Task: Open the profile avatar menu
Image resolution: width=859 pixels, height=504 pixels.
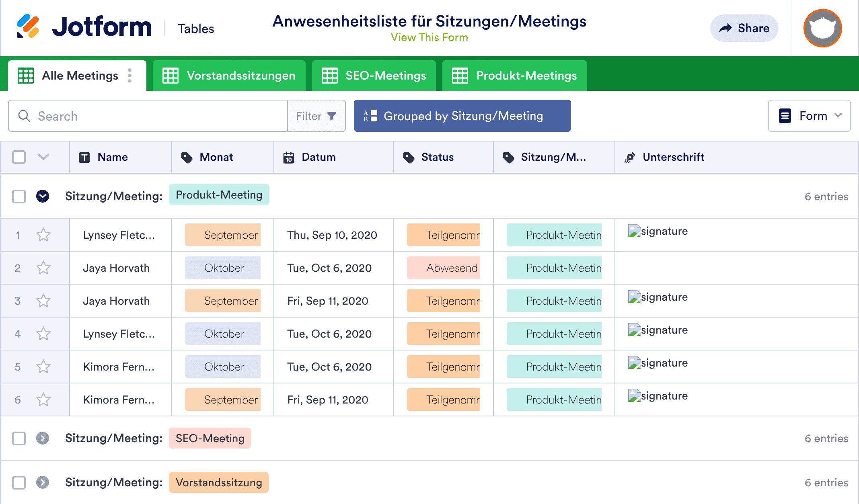Action: click(822, 28)
